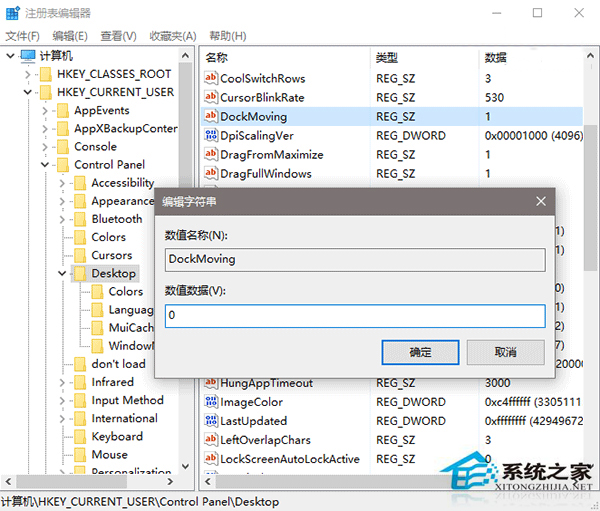Screen dimensions: 600x511
Task: Click the binary icon beside DpiScalingVer
Action: point(211,135)
